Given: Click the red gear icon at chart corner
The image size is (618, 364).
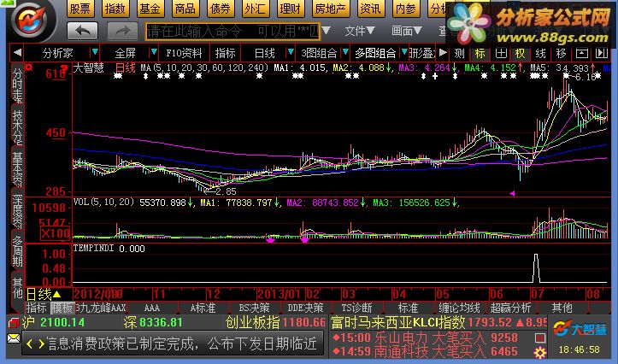Looking at the screenshot, I should (28, 68).
